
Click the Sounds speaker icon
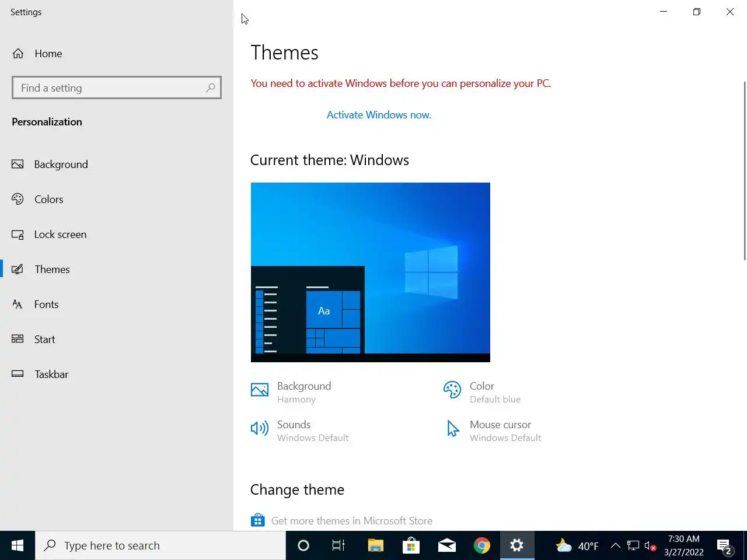tap(260, 429)
